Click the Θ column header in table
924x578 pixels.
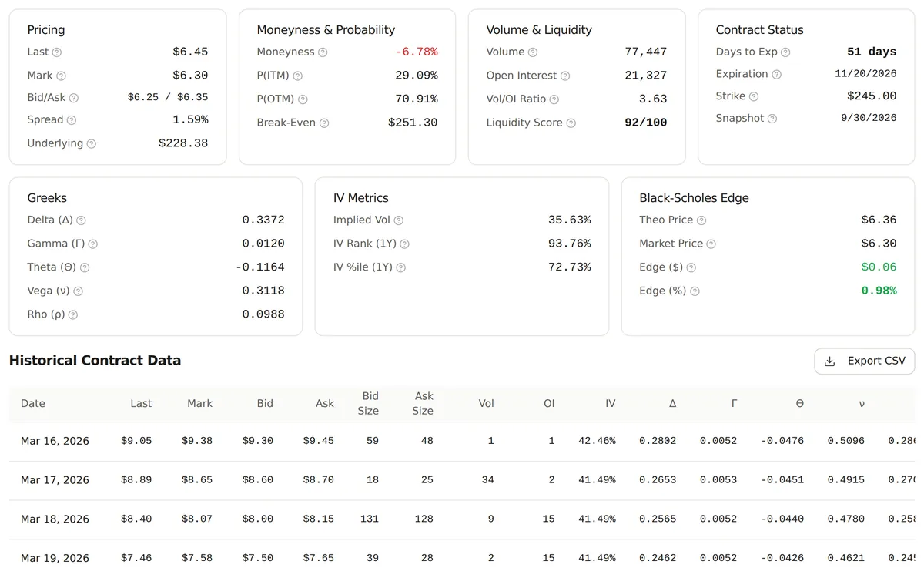800,403
